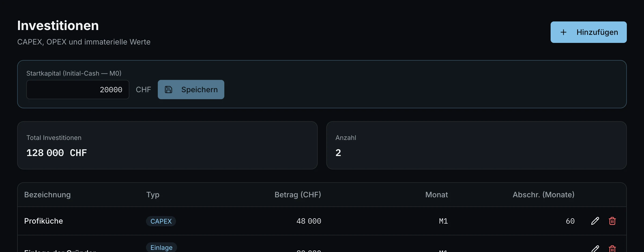Select the Typ column header
Image resolution: width=644 pixels, height=252 pixels.
153,195
